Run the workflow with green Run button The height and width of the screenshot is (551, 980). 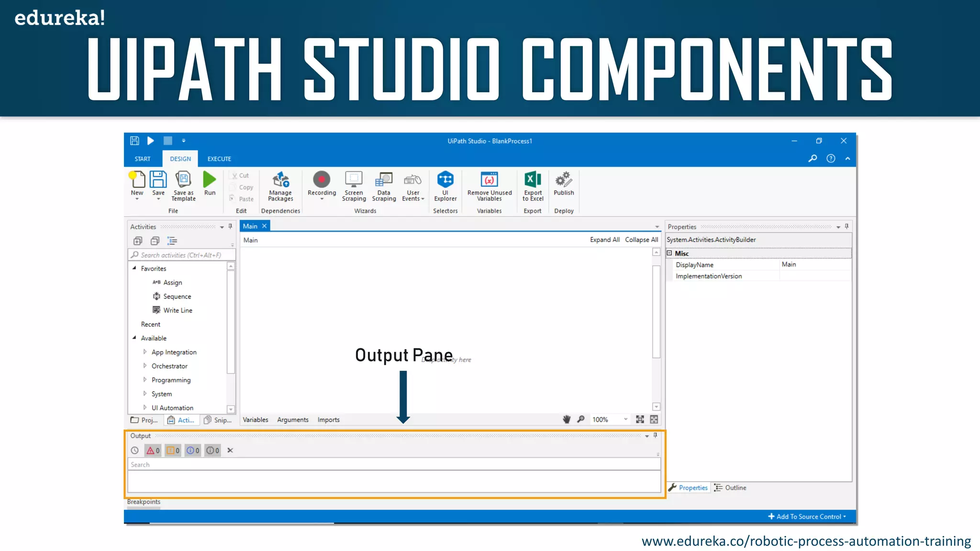pos(210,180)
